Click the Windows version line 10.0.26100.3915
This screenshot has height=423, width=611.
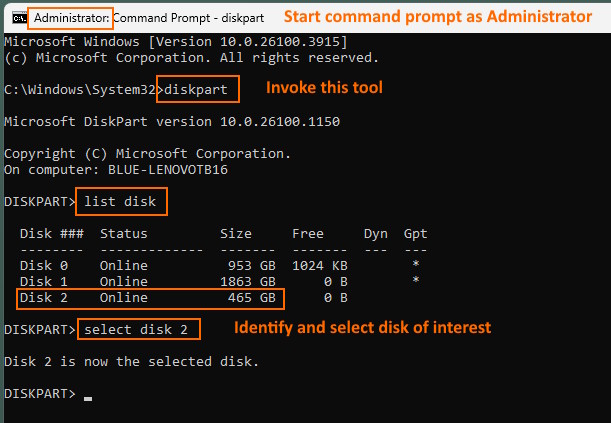[x=176, y=42]
